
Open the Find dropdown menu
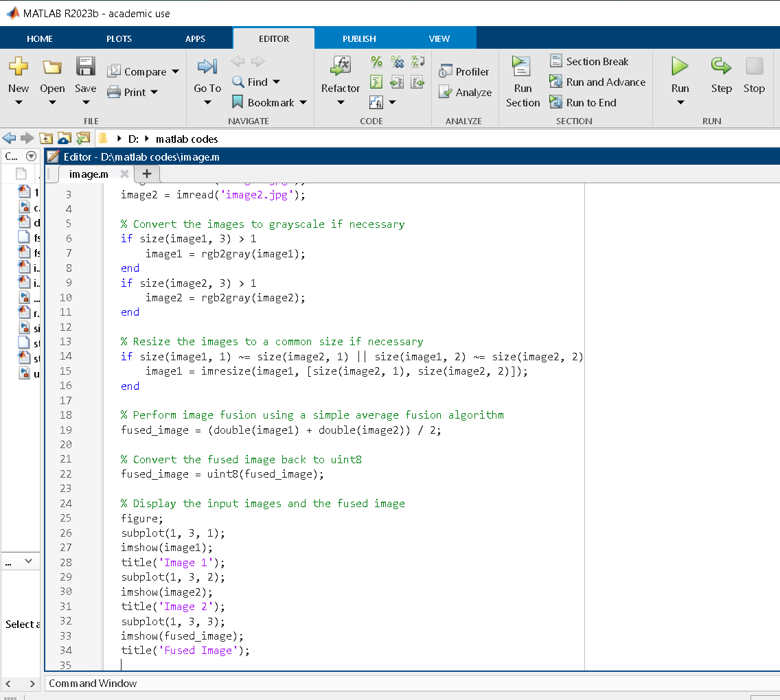click(x=277, y=82)
